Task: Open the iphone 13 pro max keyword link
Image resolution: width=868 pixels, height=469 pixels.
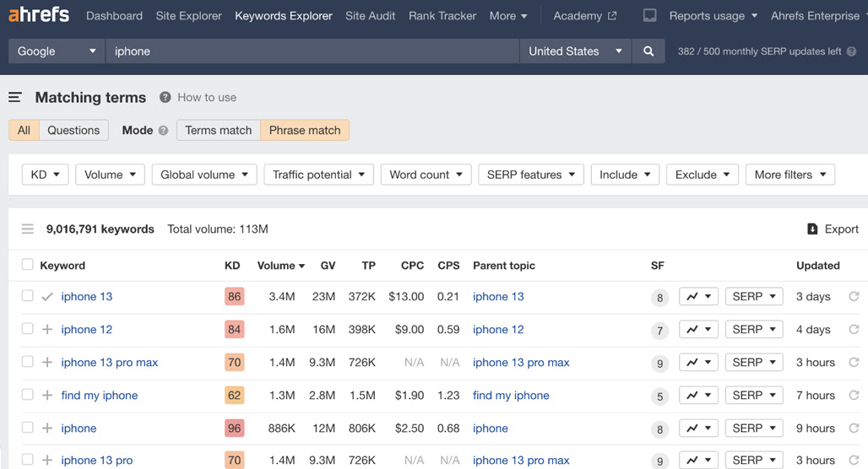Action: click(x=110, y=362)
